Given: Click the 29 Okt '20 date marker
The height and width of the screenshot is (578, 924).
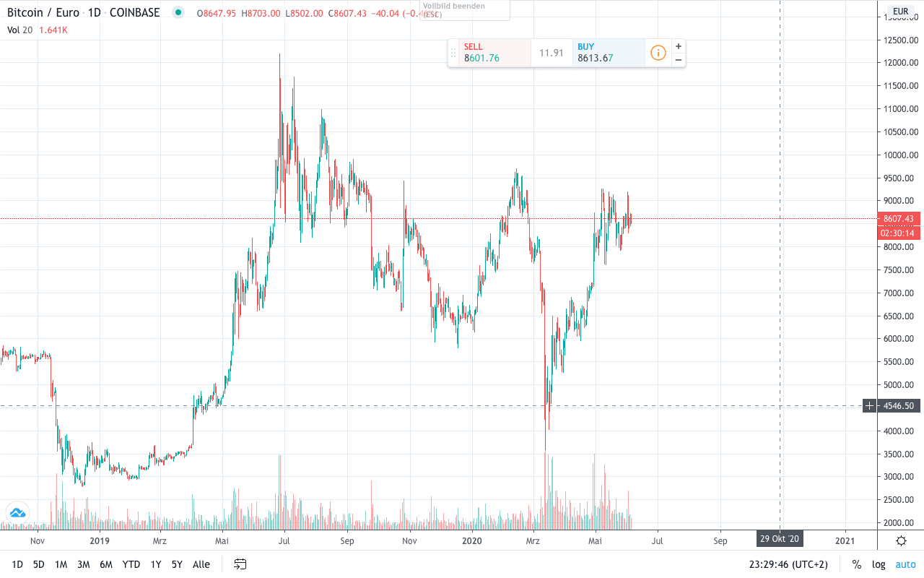Looking at the screenshot, I should pos(780,539).
